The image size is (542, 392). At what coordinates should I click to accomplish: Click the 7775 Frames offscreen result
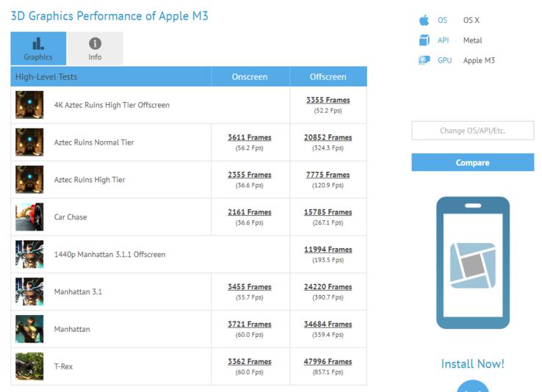(328, 175)
